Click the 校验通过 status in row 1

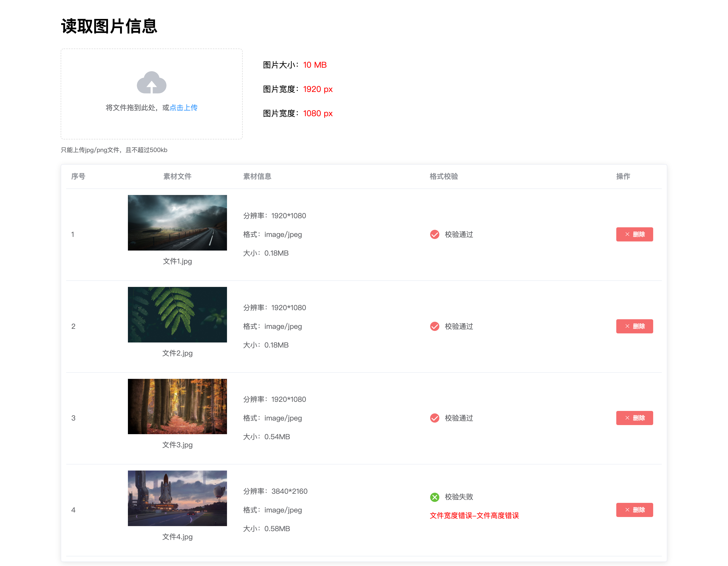coord(459,235)
